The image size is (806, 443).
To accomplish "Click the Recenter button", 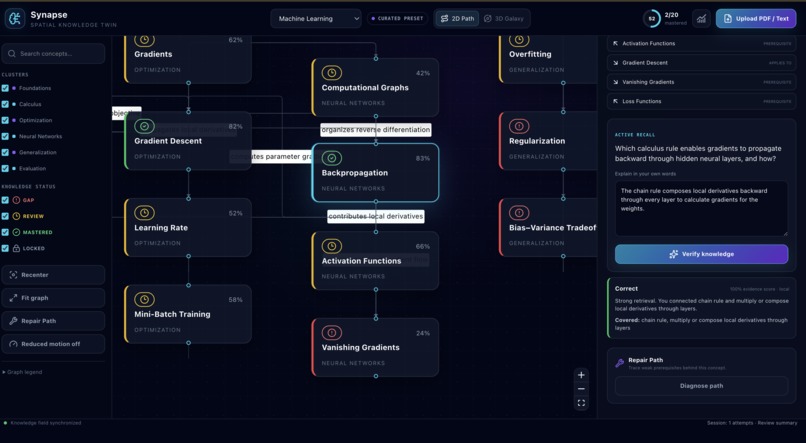I will point(53,275).
